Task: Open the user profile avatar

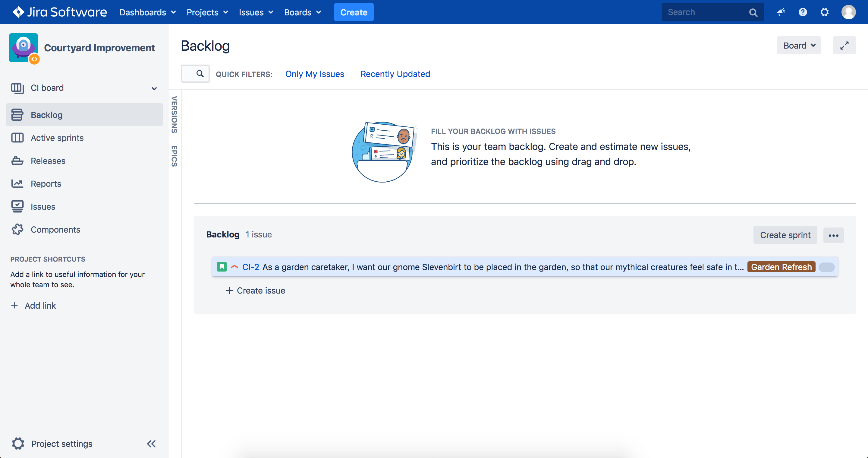Action: (848, 12)
